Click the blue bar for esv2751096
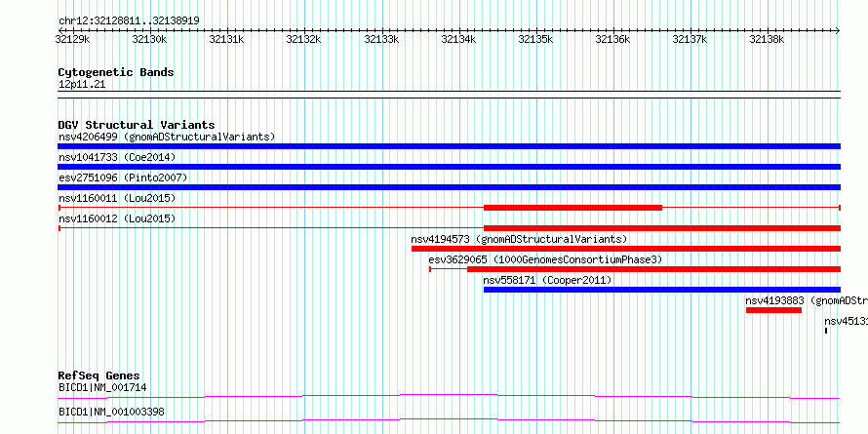The image size is (868, 434). click(x=449, y=187)
